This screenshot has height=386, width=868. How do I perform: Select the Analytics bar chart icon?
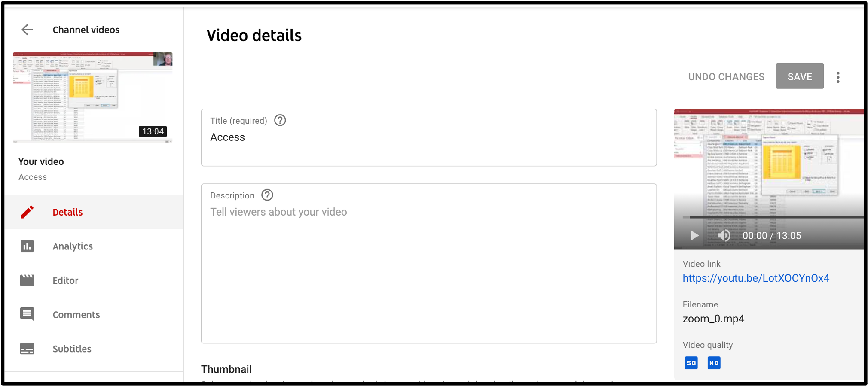coord(27,246)
